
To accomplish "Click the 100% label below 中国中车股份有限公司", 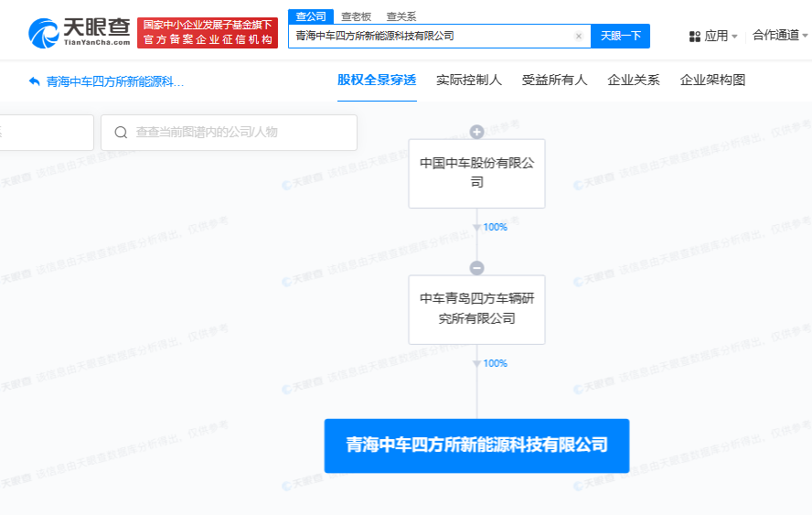I will coord(495,227).
